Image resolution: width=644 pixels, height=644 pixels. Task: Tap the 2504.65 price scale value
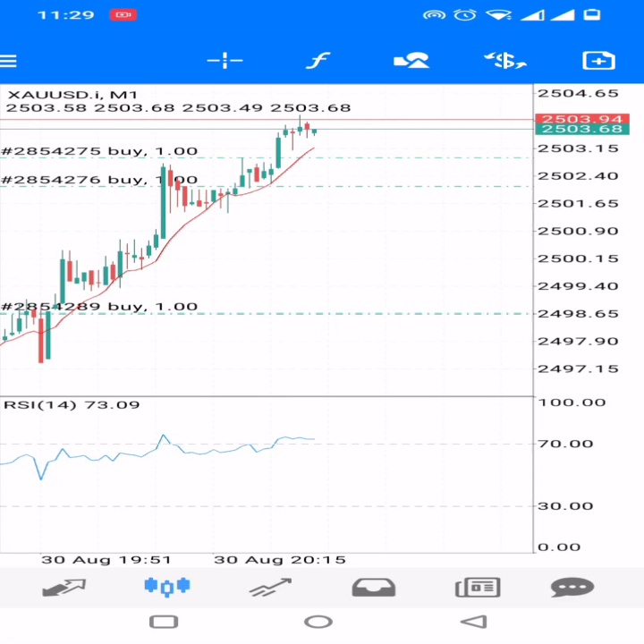(x=578, y=93)
